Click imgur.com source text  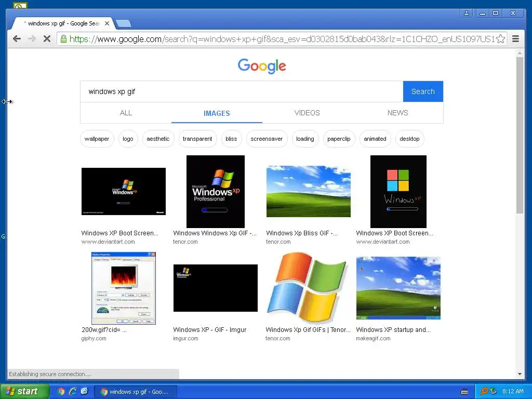coord(185,339)
